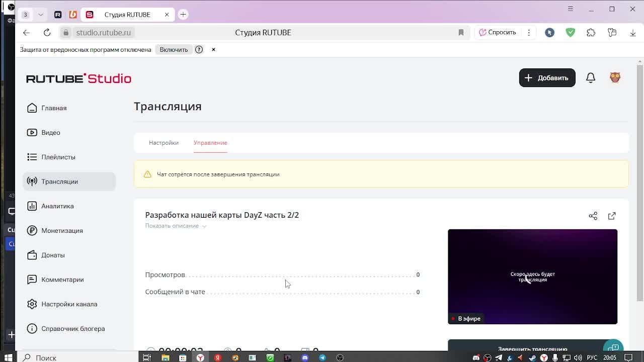644x362 pixels.
Task: Switch to the pinned orange tab
Action: click(x=73, y=15)
